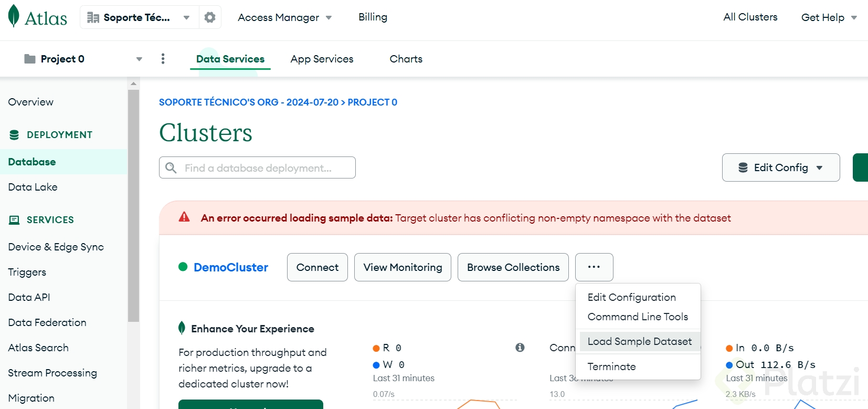This screenshot has width=868, height=409.
Task: Open Data Lake in the sidebar
Action: pos(33,187)
